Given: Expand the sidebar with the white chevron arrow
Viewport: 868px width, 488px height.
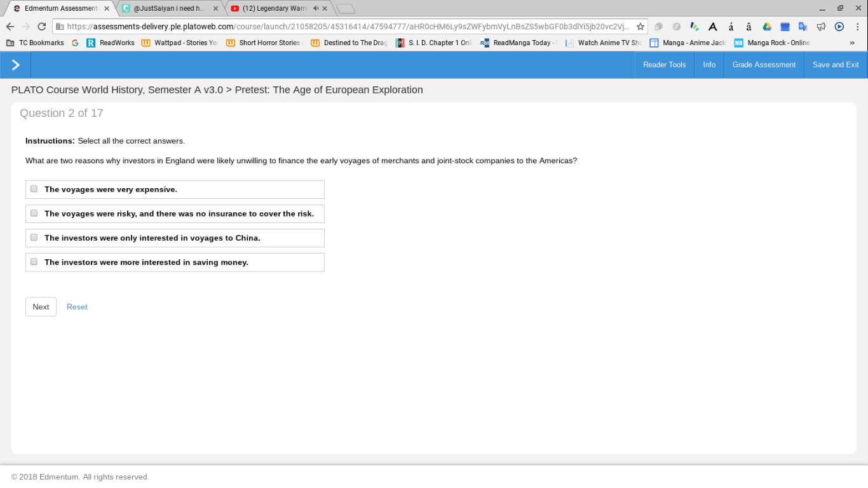Looking at the screenshot, I should (15, 65).
